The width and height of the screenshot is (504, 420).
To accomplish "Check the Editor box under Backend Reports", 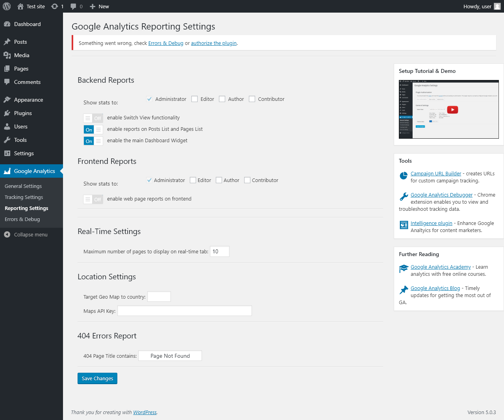I will coord(195,99).
